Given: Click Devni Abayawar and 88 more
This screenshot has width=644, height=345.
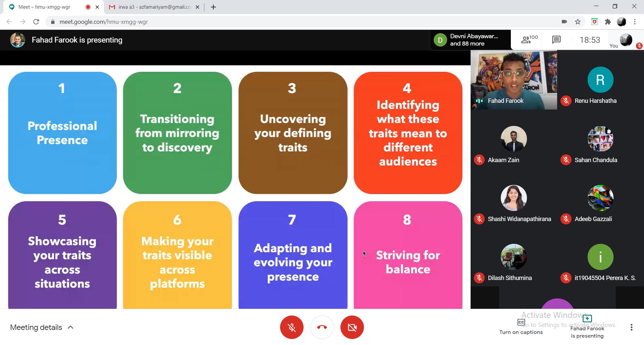Looking at the screenshot, I should point(470,40).
